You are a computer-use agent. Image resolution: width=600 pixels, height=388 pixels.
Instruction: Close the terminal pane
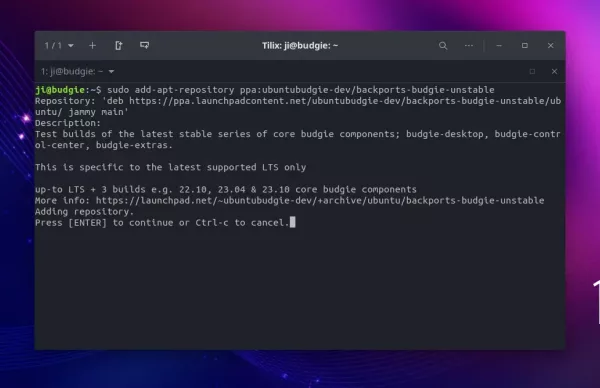tap(554, 72)
